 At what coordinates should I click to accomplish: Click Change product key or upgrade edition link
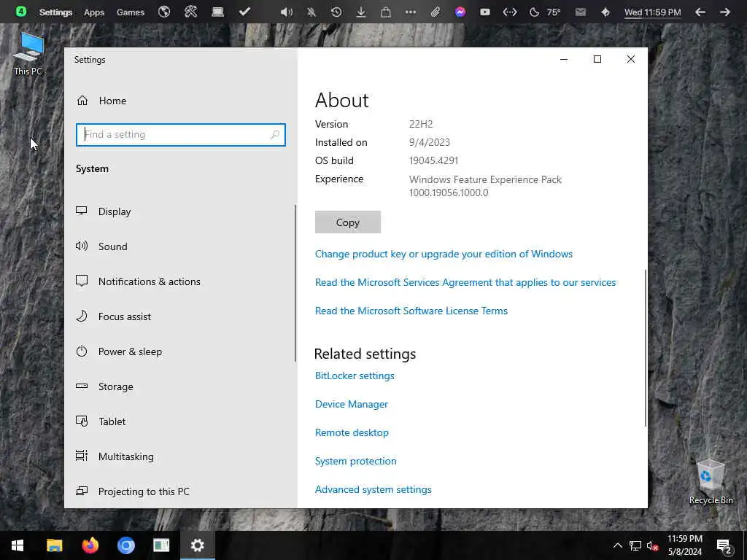pos(444,254)
